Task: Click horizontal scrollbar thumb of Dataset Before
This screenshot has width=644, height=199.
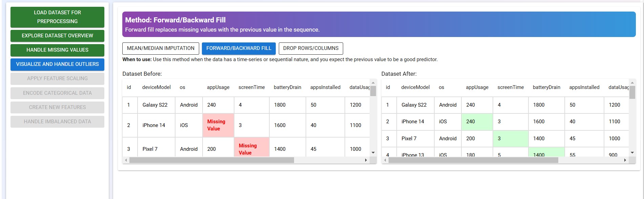Action: tap(212, 160)
